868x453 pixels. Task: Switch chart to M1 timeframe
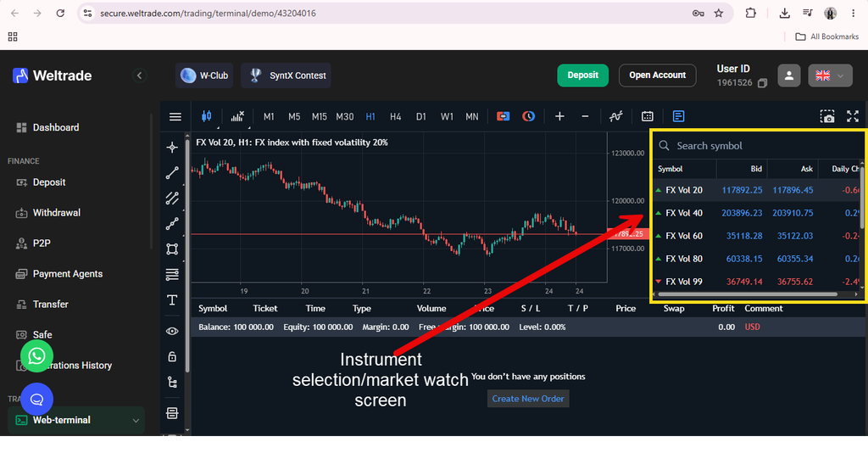coord(269,116)
